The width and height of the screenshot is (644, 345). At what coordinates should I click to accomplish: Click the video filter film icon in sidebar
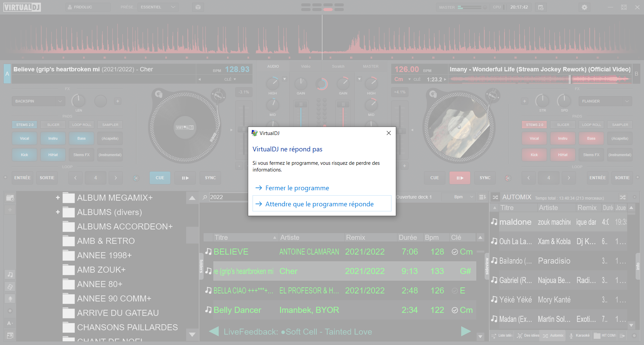10,287
